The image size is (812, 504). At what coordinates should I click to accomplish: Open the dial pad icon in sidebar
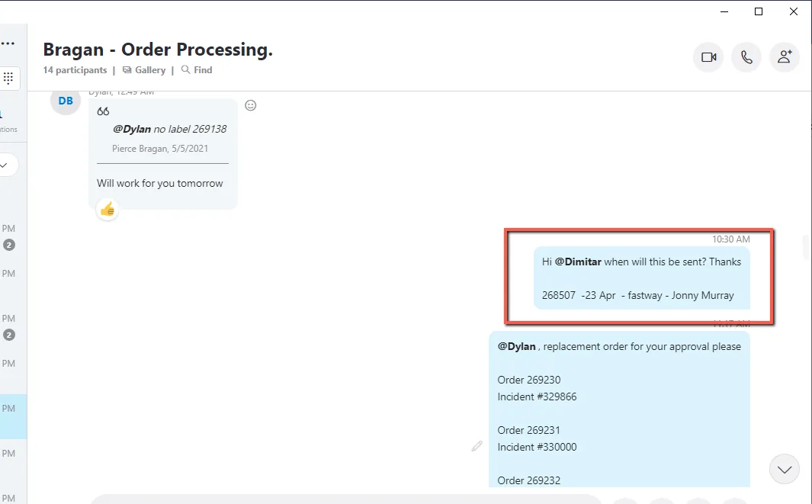point(8,79)
